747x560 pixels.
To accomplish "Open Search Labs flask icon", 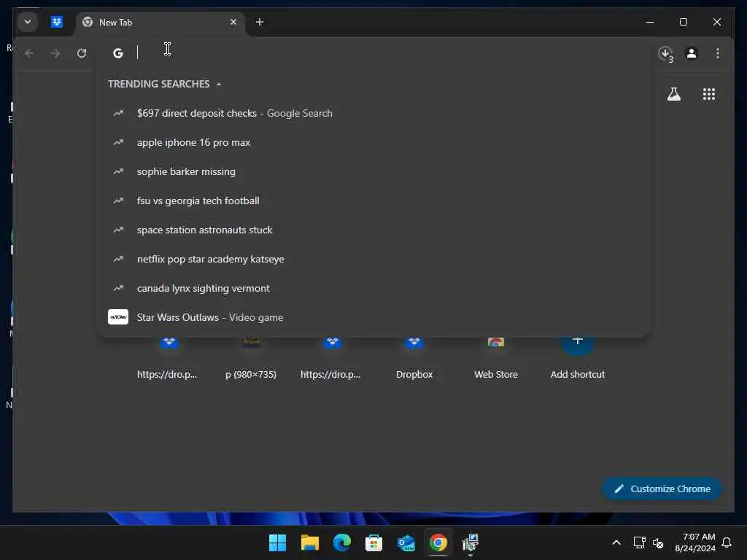I will point(673,94).
